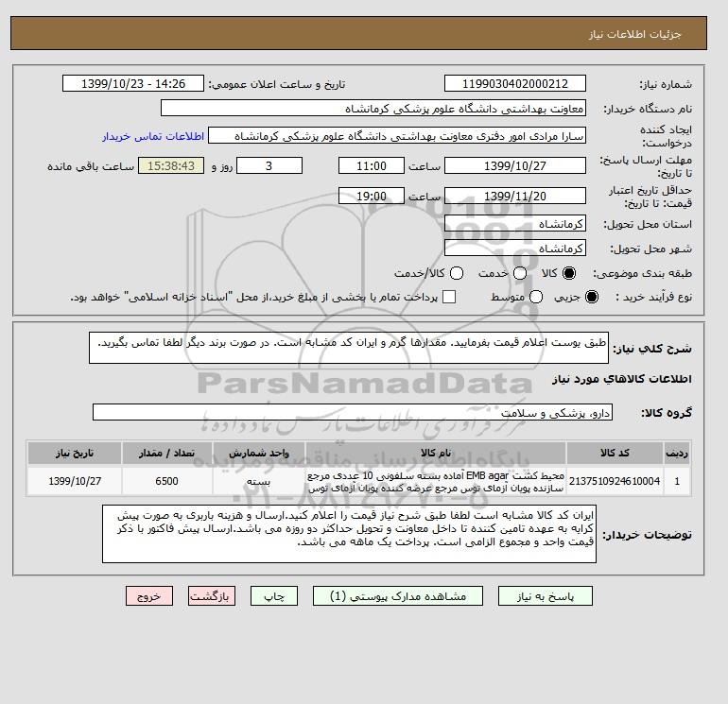Select the خدمت radio button
This screenshot has height=704, width=728.
click(x=520, y=273)
